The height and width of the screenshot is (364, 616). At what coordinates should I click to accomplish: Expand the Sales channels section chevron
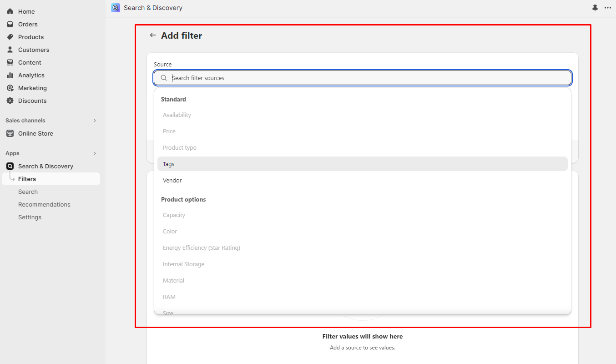pos(95,121)
